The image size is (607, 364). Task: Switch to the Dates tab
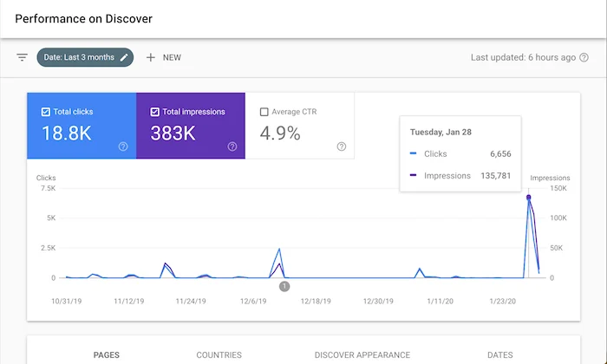[x=500, y=354]
